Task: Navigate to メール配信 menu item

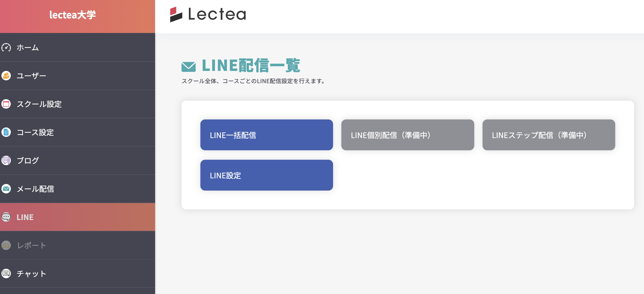Action: click(x=35, y=189)
